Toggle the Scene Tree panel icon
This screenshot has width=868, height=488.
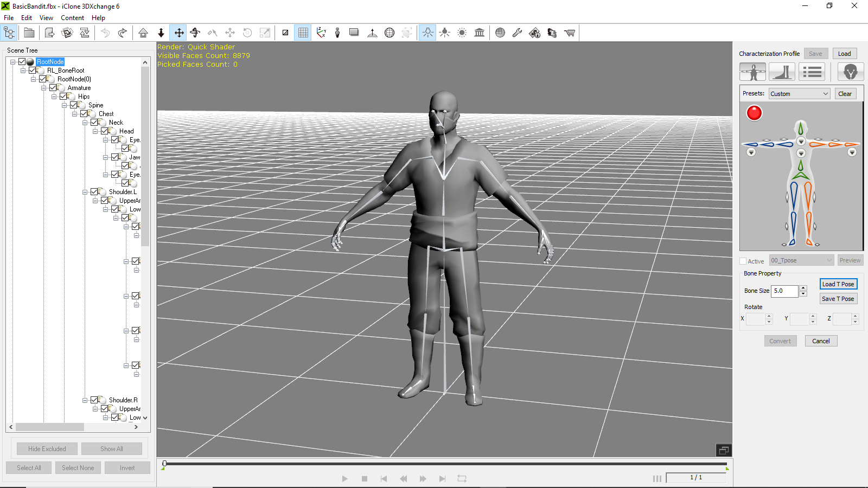[x=10, y=33]
